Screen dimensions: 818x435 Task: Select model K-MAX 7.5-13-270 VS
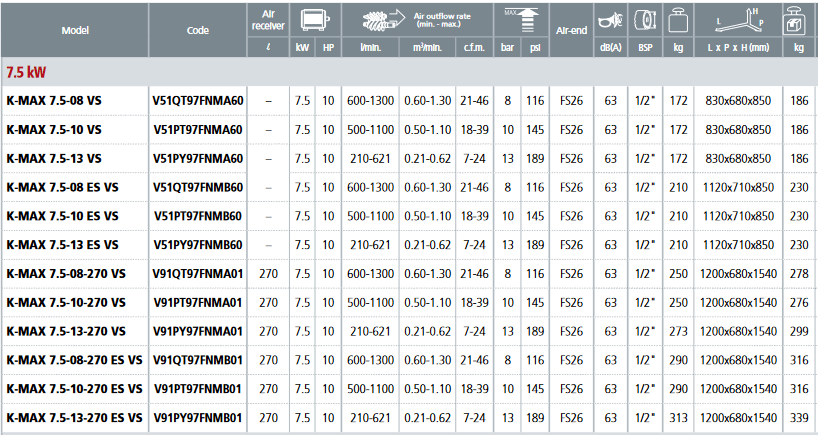click(66, 331)
